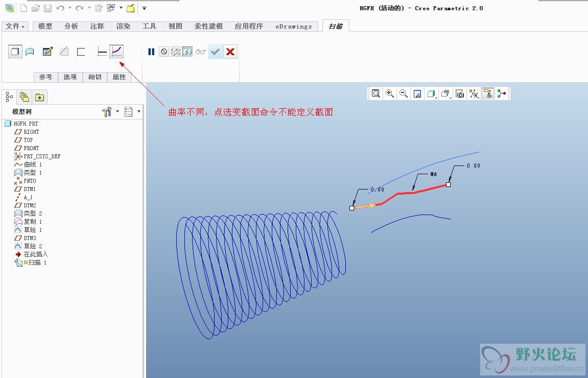Viewport: 588px width, 378px height.
Task: Open the Named Views dropdown
Action: pos(446,94)
